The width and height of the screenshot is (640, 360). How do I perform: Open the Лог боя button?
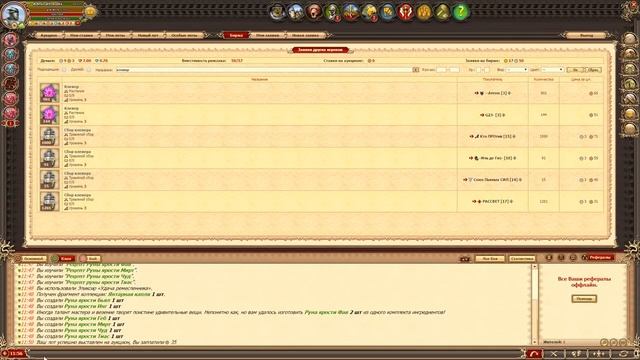click(490, 258)
